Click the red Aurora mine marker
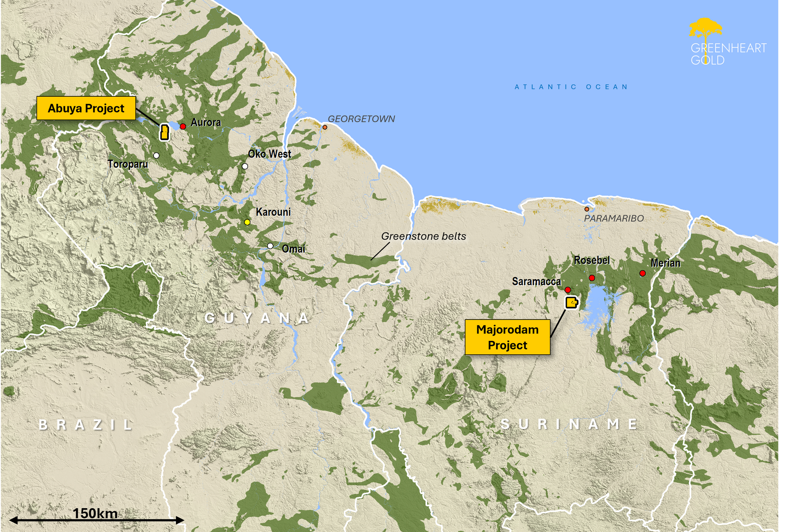This screenshot has height=532, width=788. (x=183, y=126)
